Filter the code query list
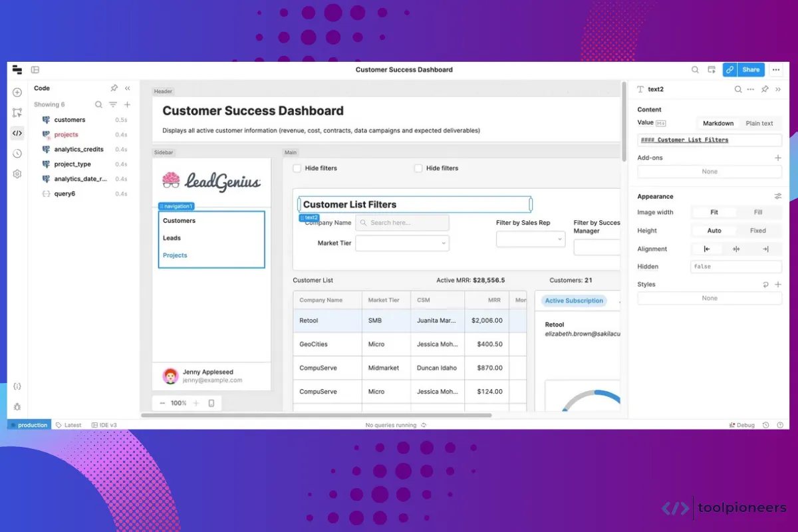Image resolution: width=798 pixels, height=532 pixels. 113,104
